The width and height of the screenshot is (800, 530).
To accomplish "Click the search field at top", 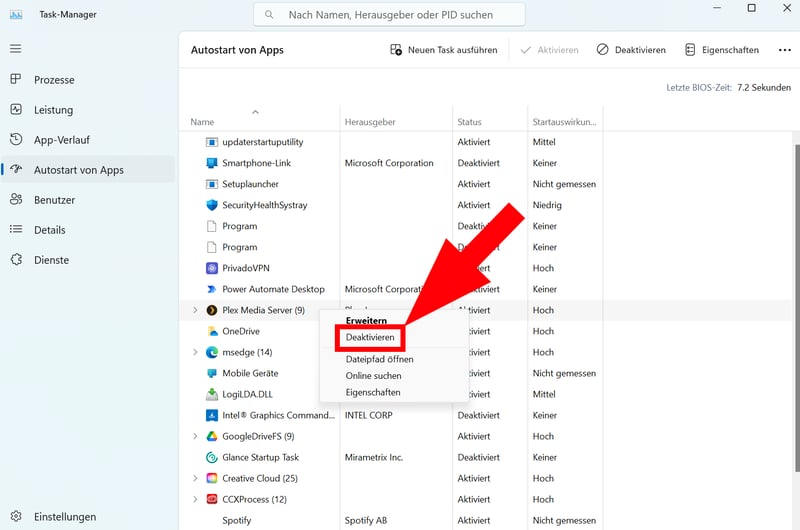I will 390,15.
